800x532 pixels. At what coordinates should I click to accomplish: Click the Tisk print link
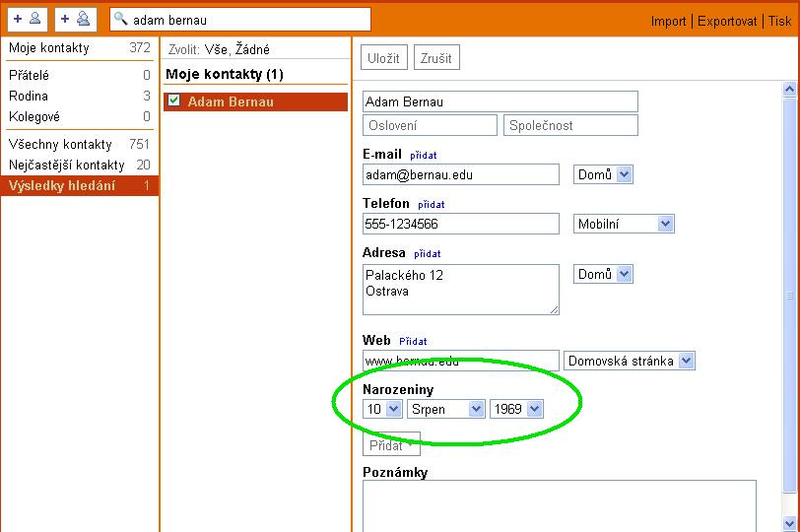779,21
